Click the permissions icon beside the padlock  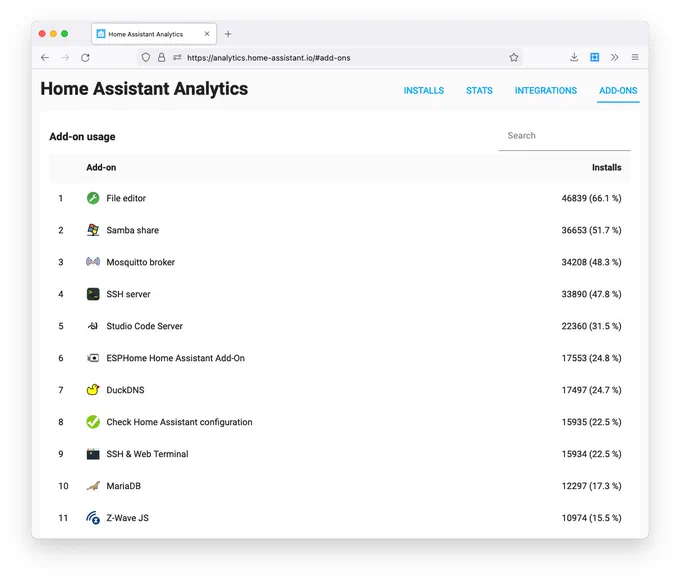(177, 57)
